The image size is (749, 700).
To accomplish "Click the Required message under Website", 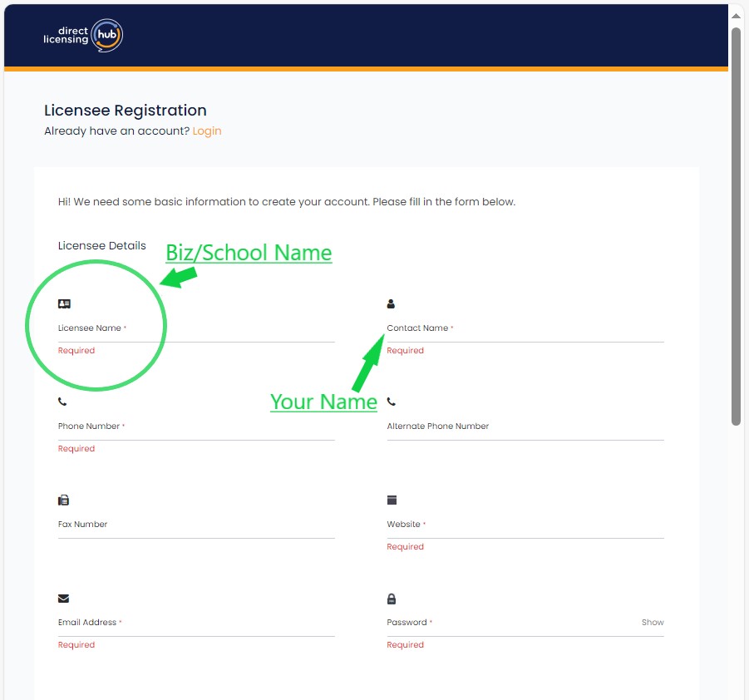I will [x=405, y=547].
